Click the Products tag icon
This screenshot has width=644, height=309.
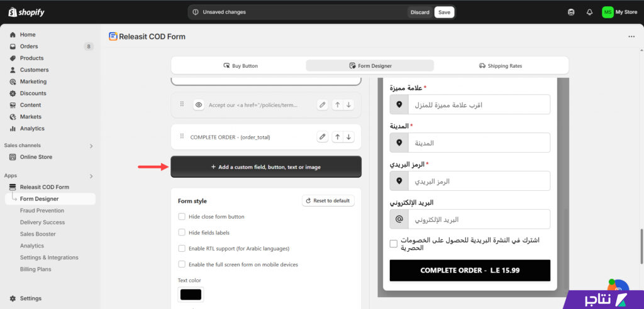pyautogui.click(x=13, y=58)
